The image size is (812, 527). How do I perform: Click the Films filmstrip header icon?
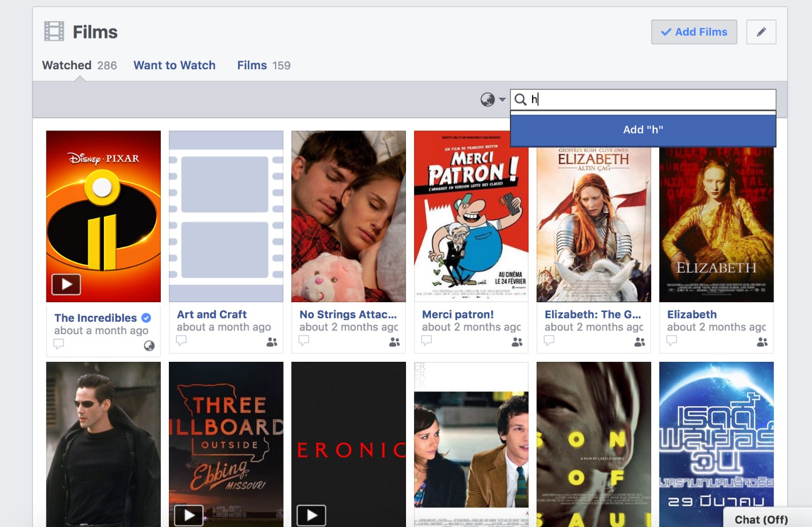(54, 31)
